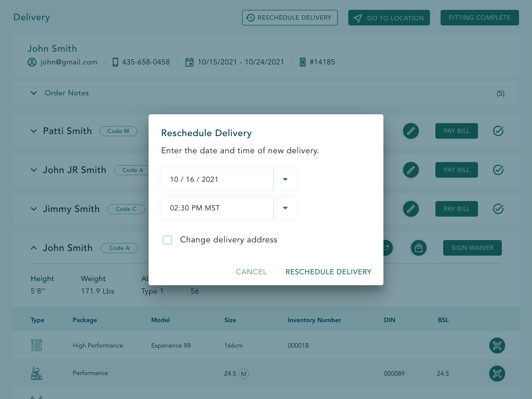Open the delivery date dropdown arrow
Viewport: 532px width, 399px height.
click(x=285, y=179)
